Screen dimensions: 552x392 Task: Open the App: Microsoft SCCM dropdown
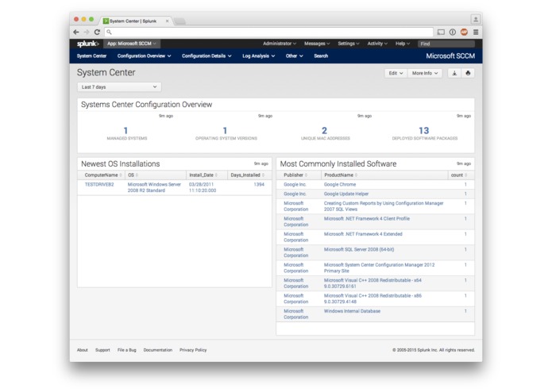[132, 44]
